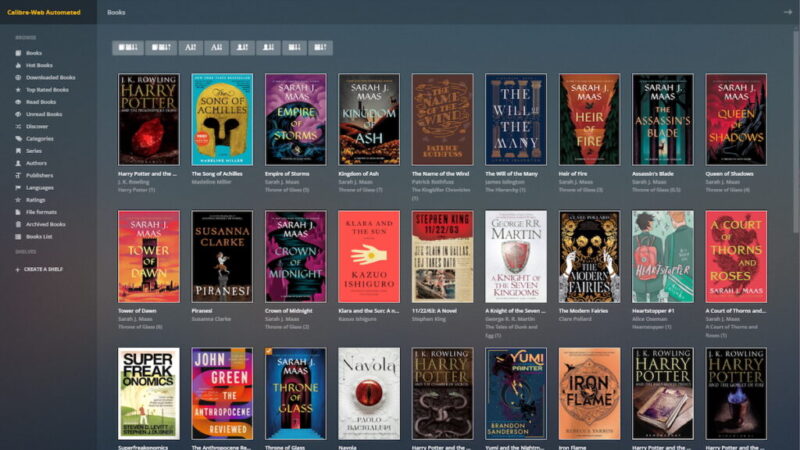Open A Court of Thorns and Roses cover
This screenshot has height=450, width=800.
[x=736, y=257]
